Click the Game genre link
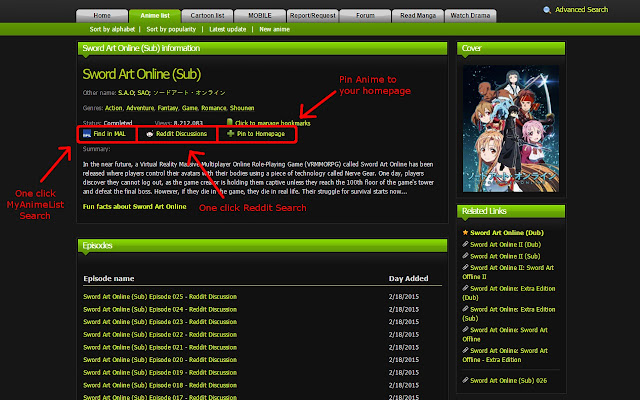The width and height of the screenshot is (640, 400). pyautogui.click(x=190, y=108)
